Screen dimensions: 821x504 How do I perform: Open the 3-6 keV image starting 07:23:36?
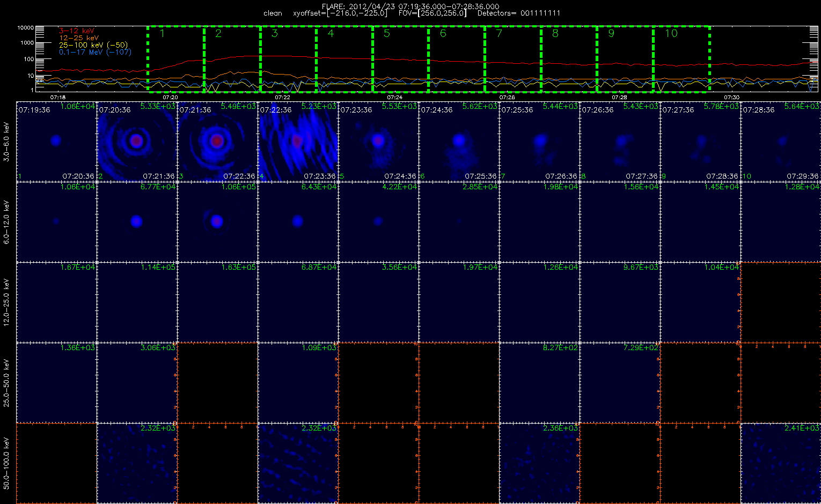(378, 141)
